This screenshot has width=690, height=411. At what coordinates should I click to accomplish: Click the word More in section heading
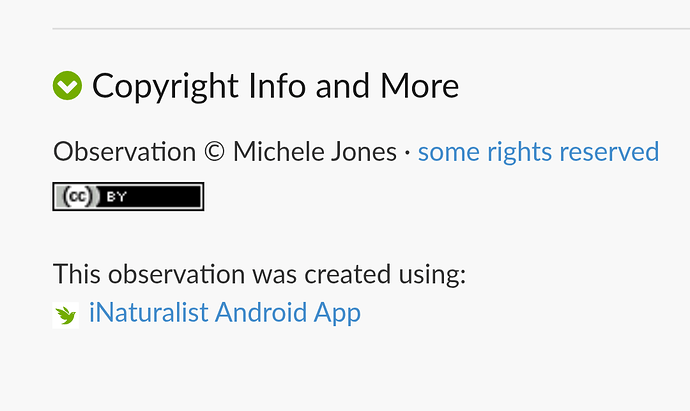click(419, 86)
